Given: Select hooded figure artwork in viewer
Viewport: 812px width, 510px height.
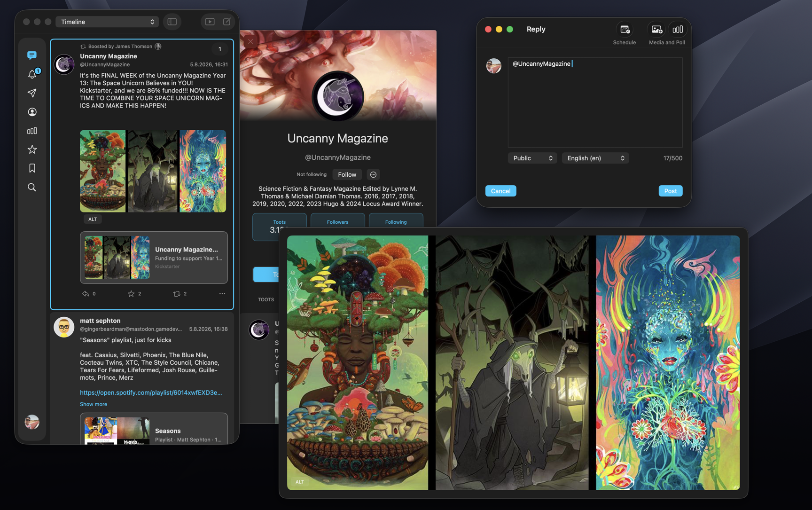Looking at the screenshot, I should [512, 362].
